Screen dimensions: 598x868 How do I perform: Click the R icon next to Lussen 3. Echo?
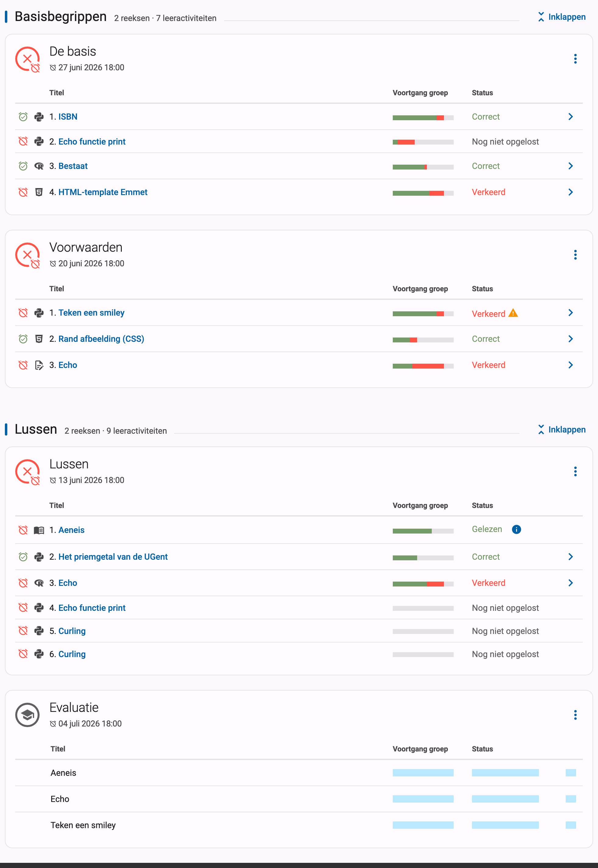point(39,583)
